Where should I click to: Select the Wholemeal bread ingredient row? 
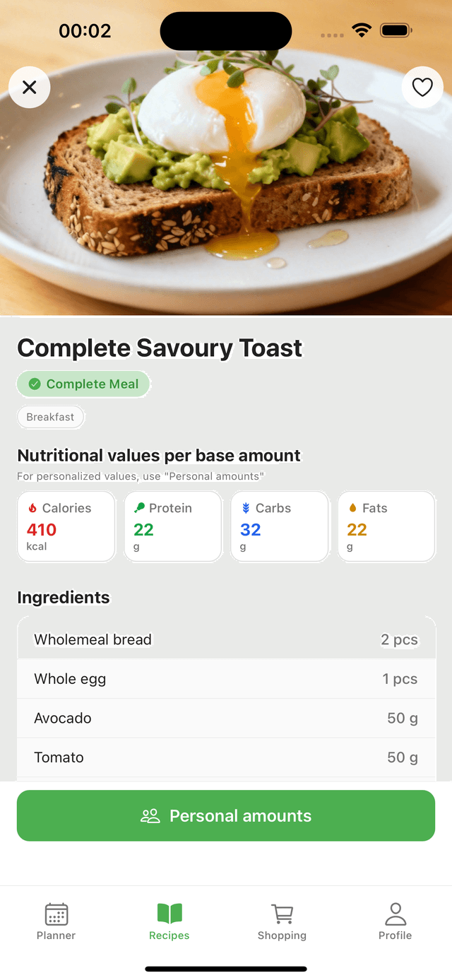pos(226,639)
